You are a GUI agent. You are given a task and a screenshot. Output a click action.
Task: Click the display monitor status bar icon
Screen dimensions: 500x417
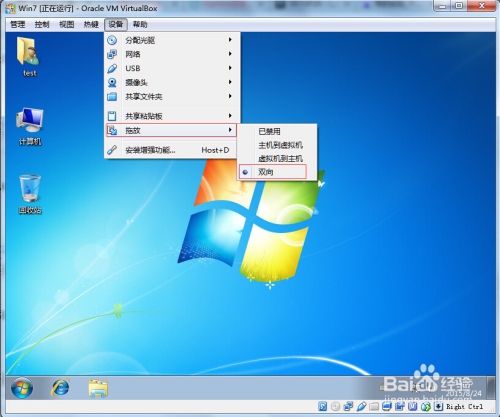coord(387,406)
